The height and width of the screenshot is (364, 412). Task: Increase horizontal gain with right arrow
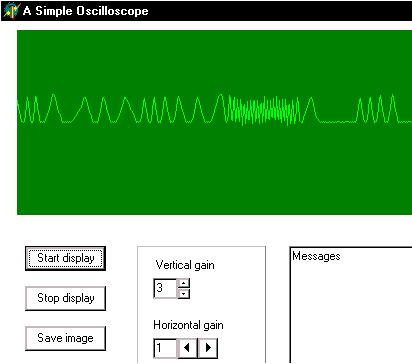[x=208, y=348]
